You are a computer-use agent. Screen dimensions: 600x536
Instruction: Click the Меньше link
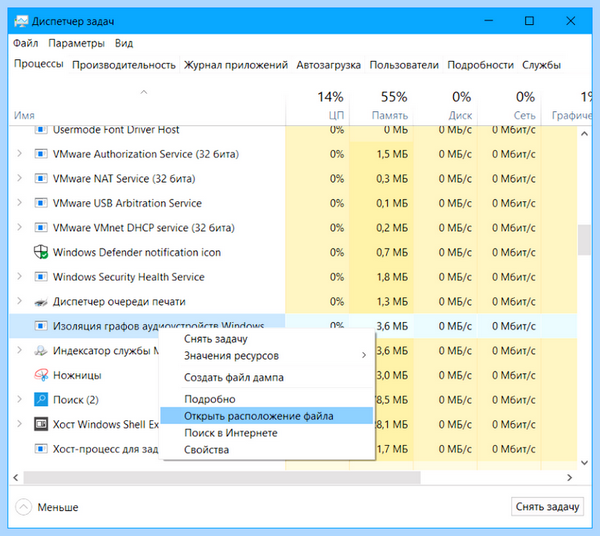coord(58,507)
